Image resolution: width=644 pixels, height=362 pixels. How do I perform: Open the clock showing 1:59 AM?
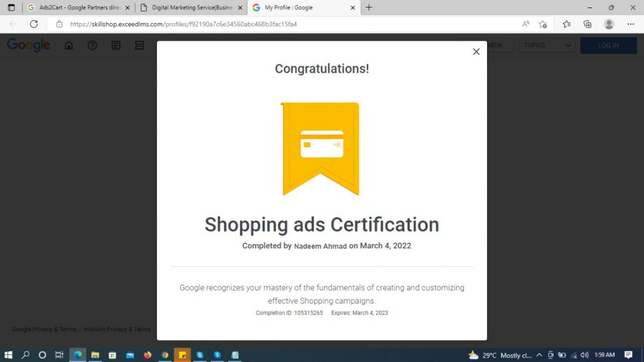tap(605, 354)
